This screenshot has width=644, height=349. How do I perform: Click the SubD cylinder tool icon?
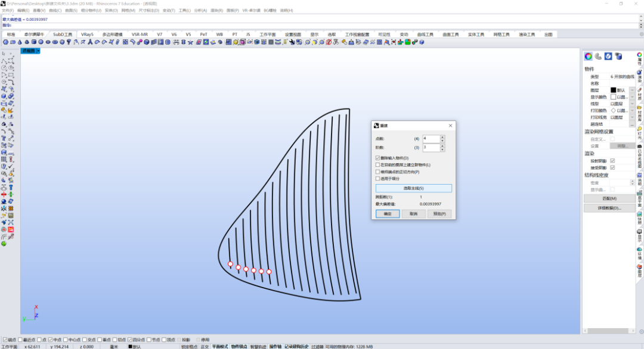coord(33,42)
